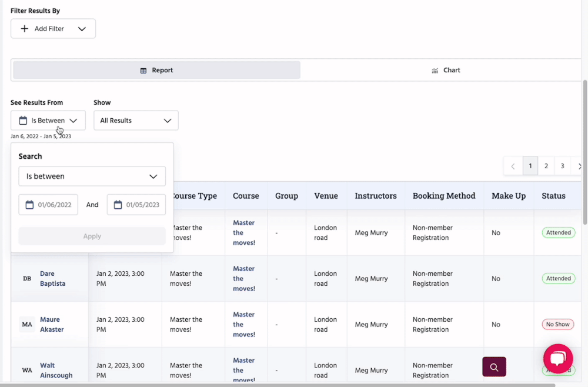Open Dare Baptista's profile link

(52, 279)
